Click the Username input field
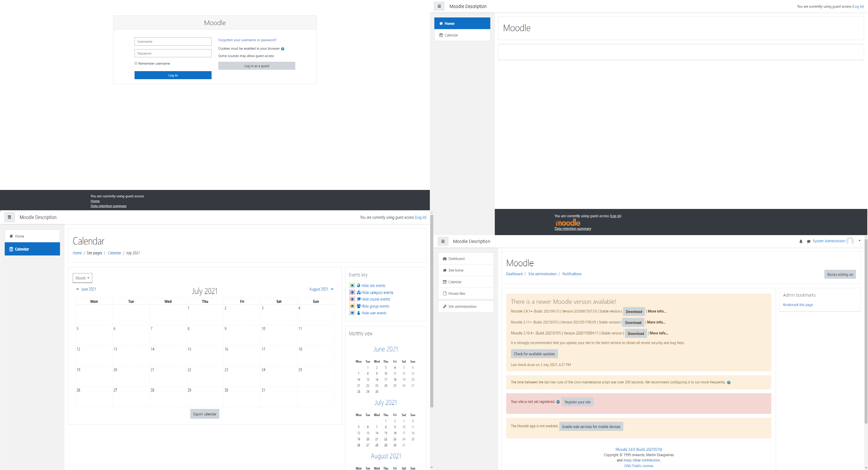This screenshot has height=470, width=868. [173, 42]
